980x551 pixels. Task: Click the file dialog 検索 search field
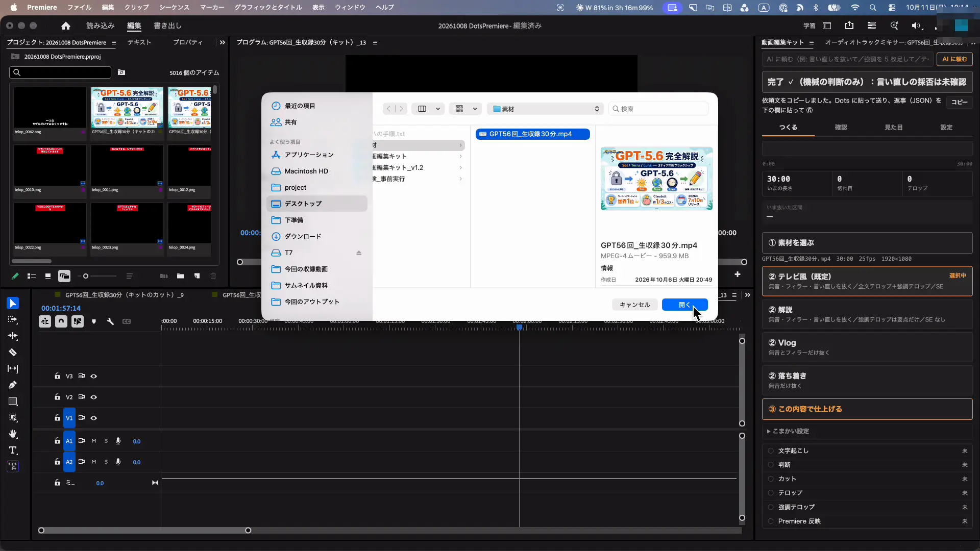click(658, 109)
